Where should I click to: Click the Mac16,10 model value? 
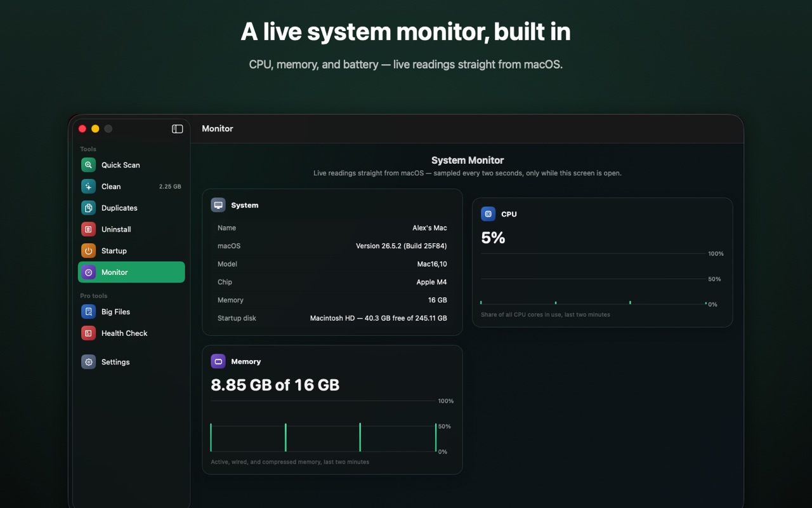(432, 264)
